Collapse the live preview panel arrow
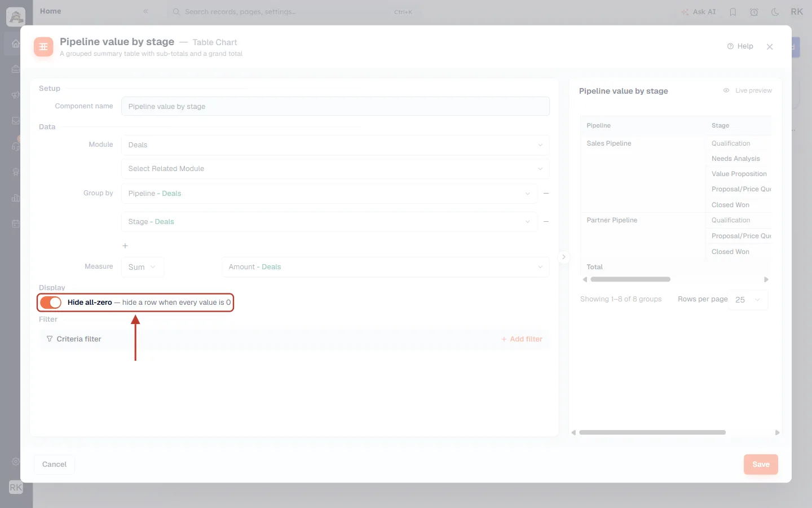 (x=563, y=257)
